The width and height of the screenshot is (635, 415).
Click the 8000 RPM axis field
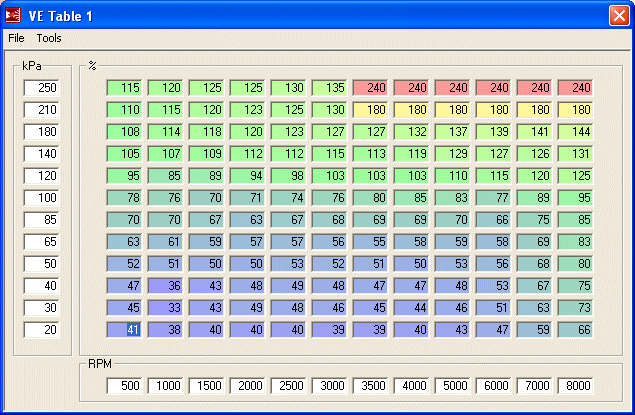pyautogui.click(x=576, y=386)
